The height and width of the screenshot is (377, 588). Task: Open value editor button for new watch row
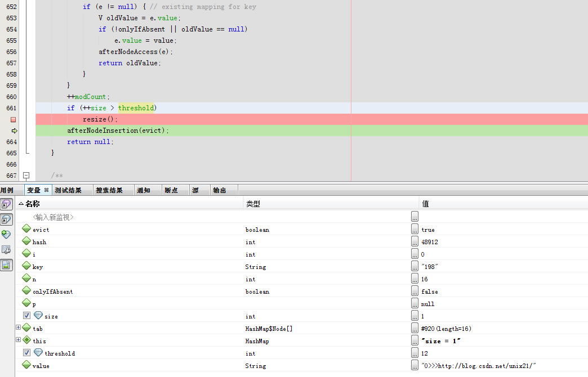(x=415, y=217)
